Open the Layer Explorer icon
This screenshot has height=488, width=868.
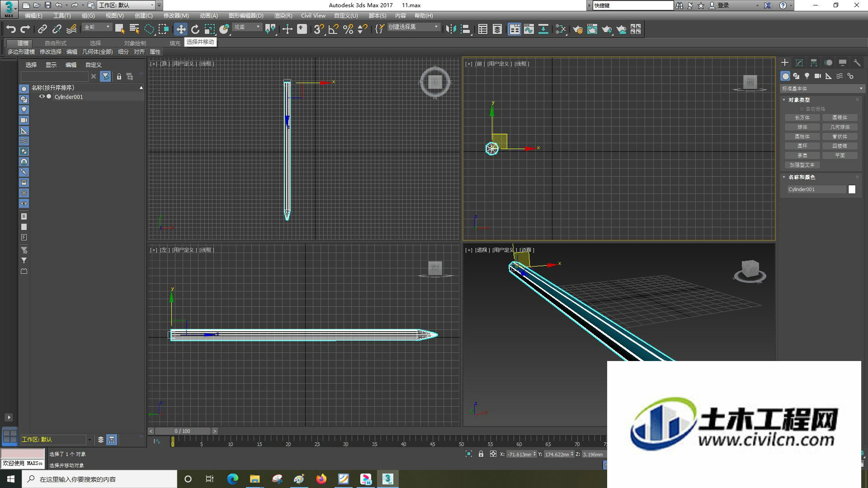pyautogui.click(x=497, y=29)
